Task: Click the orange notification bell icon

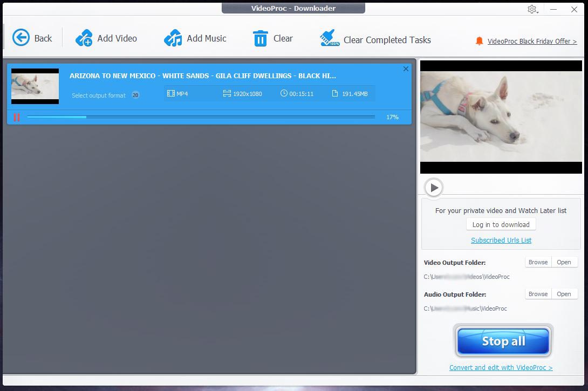Action: 479,41
